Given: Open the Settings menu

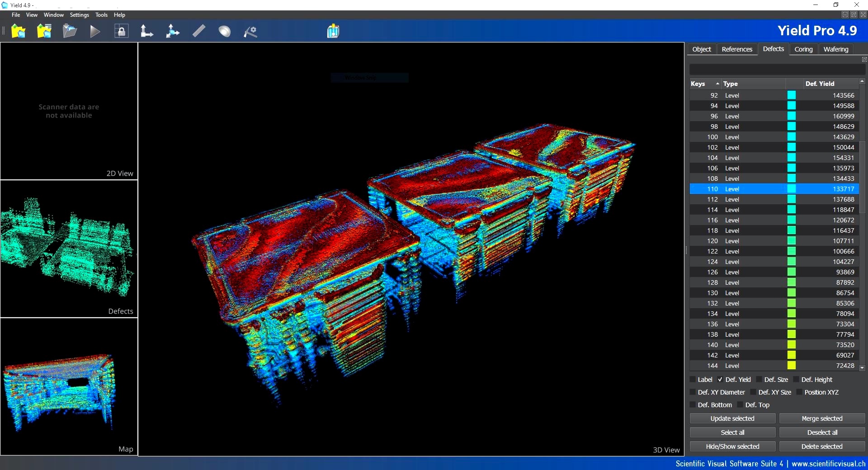Looking at the screenshot, I should coord(79,15).
